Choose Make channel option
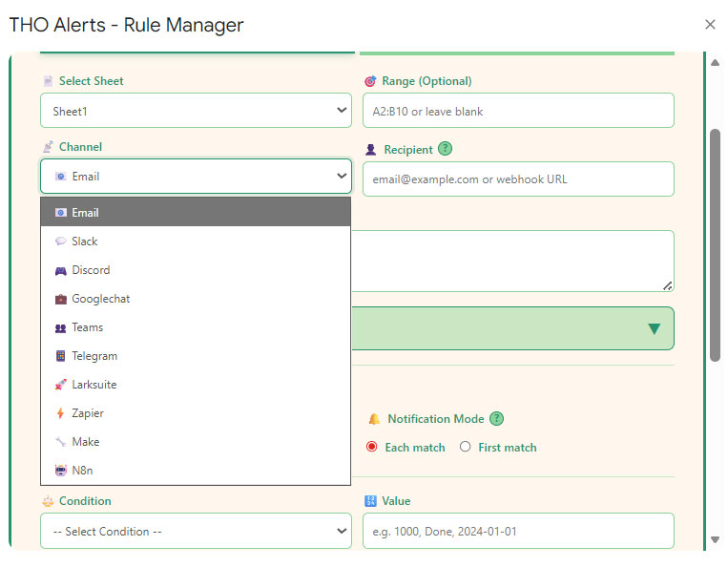728x567 pixels. click(196, 442)
